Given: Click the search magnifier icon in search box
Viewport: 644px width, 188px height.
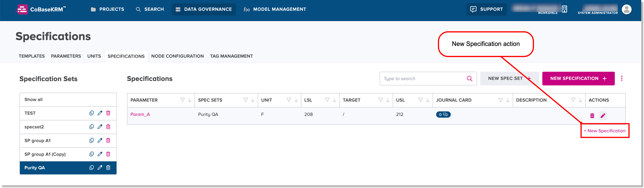Looking at the screenshot, I should 469,79.
